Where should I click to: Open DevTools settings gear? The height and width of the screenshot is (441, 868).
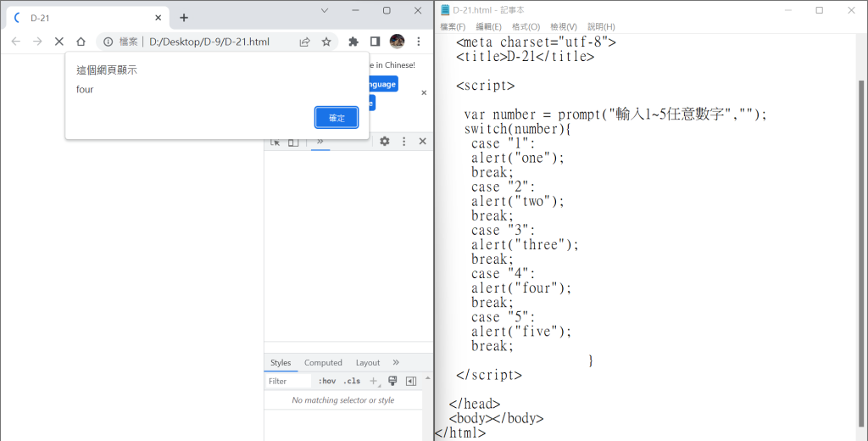(385, 142)
